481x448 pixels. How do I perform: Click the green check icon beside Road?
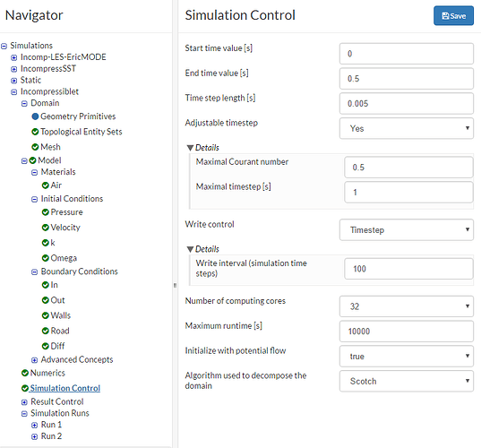(x=46, y=331)
